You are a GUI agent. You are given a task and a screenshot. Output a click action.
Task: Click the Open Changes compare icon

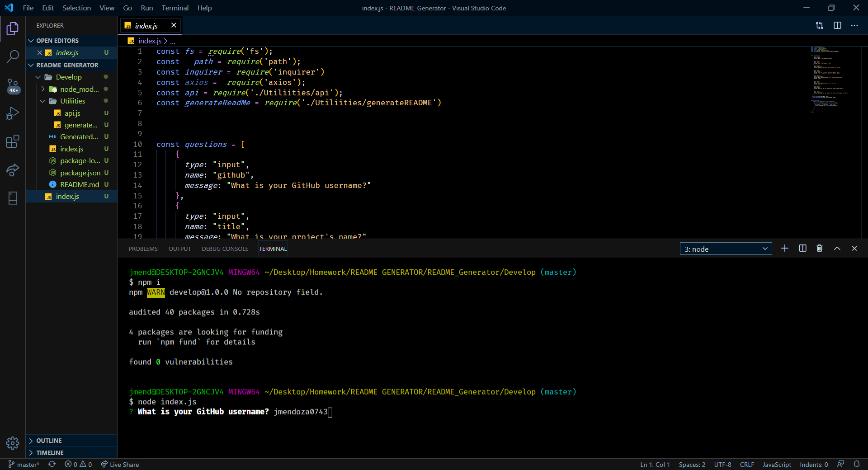pyautogui.click(x=820, y=26)
